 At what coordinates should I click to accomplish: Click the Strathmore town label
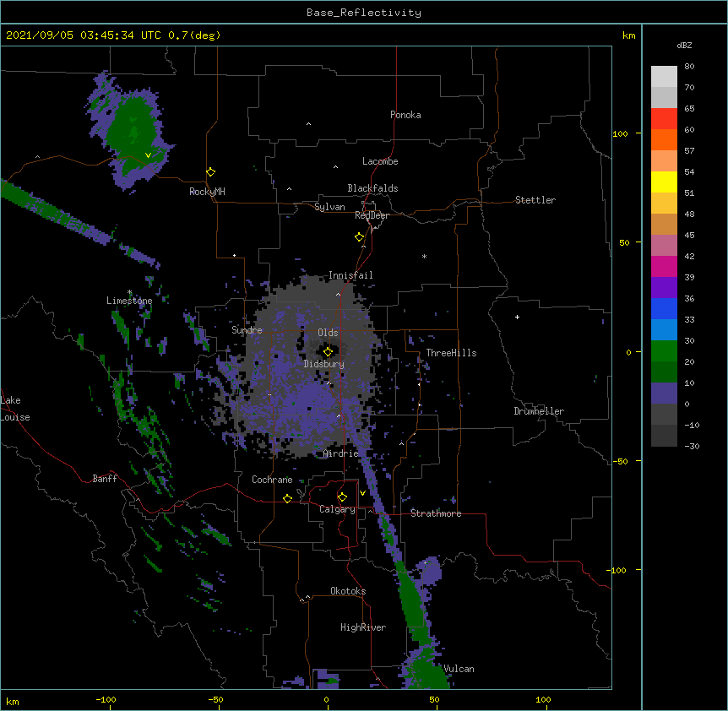(436, 513)
